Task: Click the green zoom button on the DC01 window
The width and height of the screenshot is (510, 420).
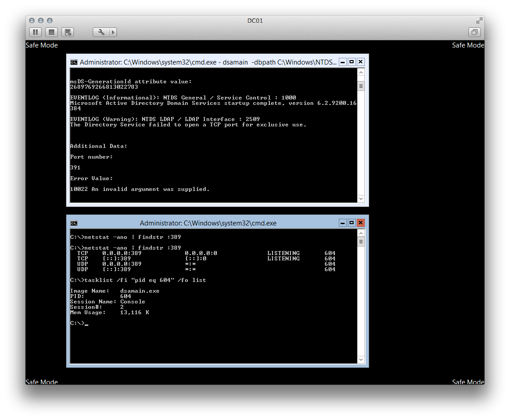Action: tap(49, 20)
